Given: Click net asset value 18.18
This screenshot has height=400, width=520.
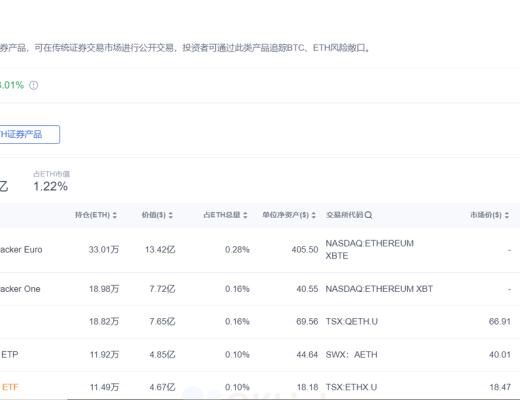Looking at the screenshot, I should click(307, 387).
